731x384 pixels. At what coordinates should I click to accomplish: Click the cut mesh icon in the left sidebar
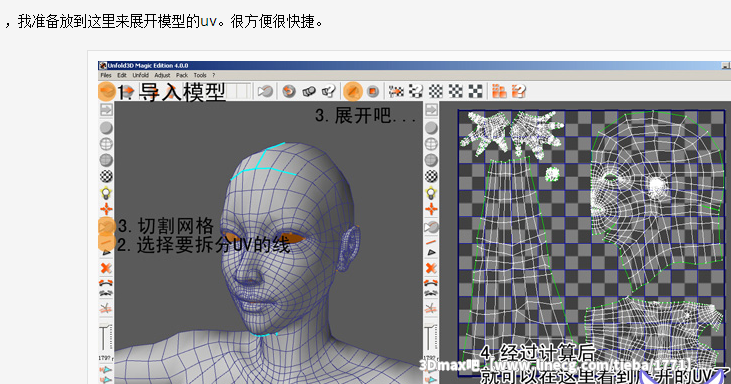(106, 226)
